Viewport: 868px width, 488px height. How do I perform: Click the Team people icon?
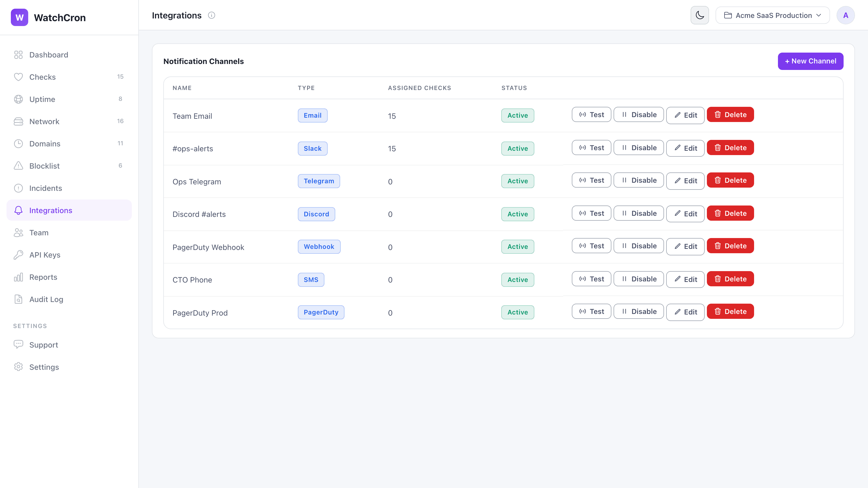click(18, 233)
